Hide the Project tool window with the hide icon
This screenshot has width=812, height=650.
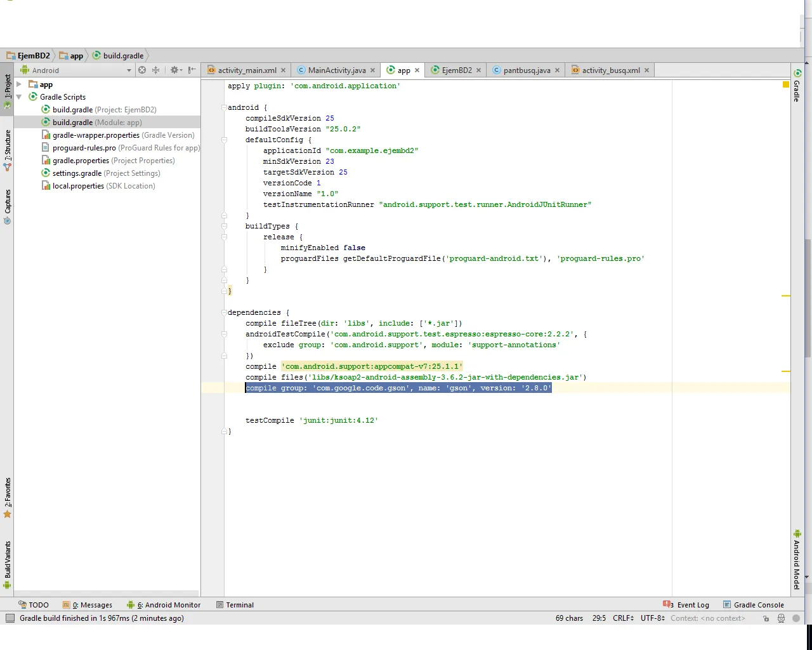[192, 70]
